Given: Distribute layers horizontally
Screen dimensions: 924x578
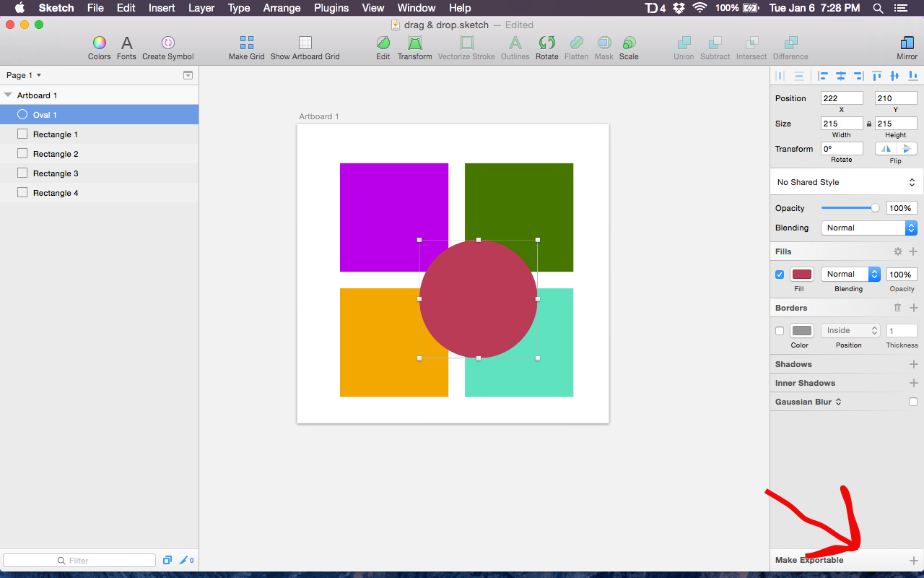Looking at the screenshot, I should pyautogui.click(x=780, y=75).
